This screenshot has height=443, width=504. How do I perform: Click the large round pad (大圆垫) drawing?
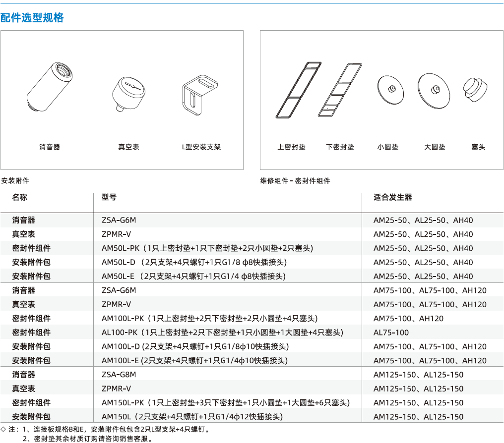coord(434,91)
